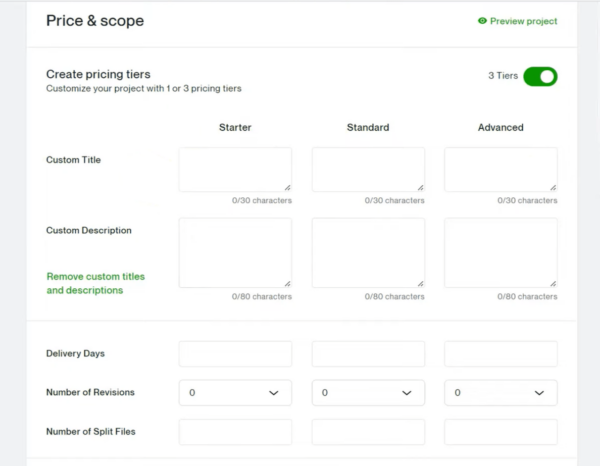The width and height of the screenshot is (600, 466).
Task: Click the Price & scope heading
Action: [95, 21]
